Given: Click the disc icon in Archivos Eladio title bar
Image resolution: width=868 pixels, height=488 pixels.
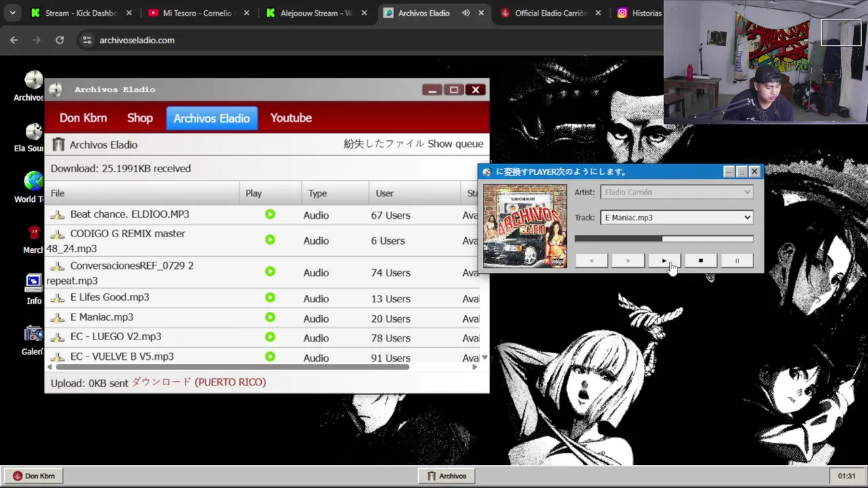Looking at the screenshot, I should point(56,89).
